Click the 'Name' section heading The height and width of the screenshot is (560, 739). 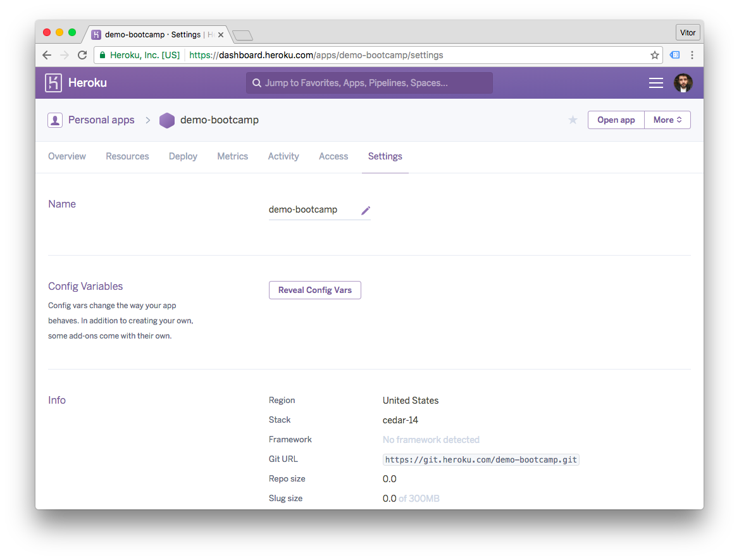pyautogui.click(x=62, y=204)
